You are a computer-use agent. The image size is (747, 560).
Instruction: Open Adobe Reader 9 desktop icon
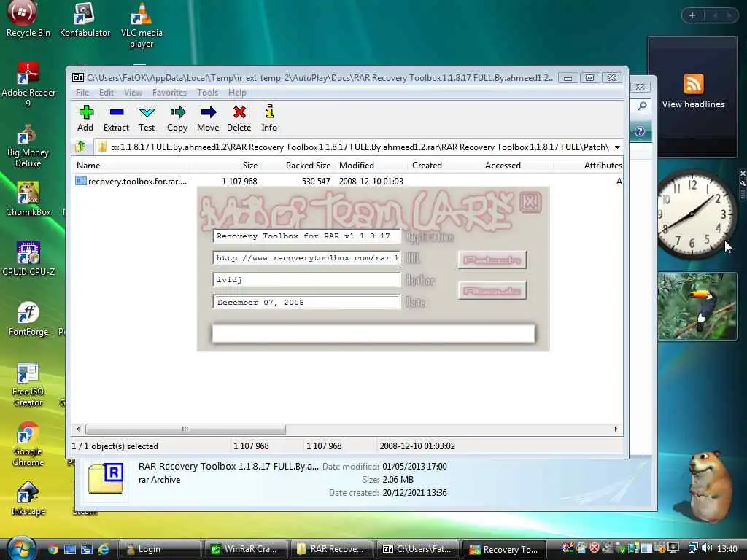tap(28, 85)
